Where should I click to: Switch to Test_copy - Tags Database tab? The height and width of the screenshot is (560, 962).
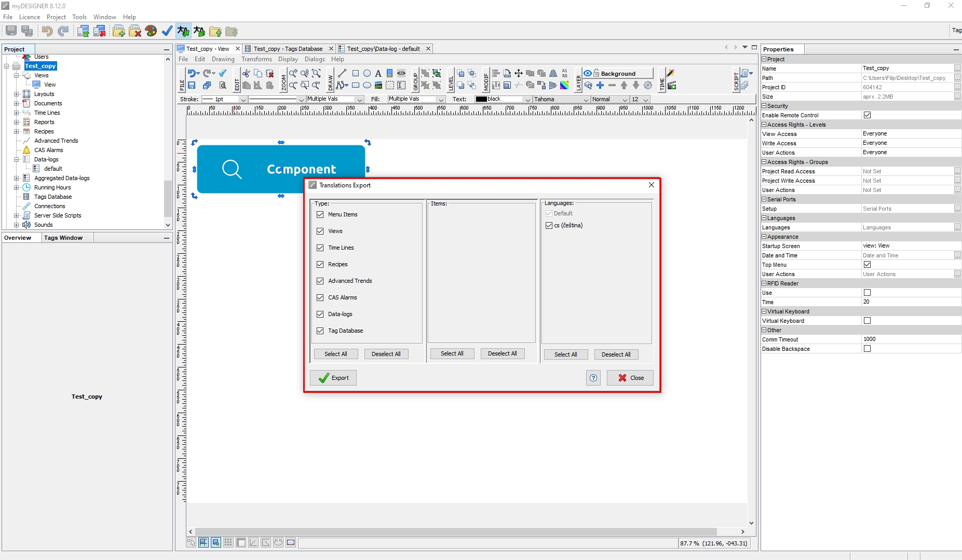point(288,49)
